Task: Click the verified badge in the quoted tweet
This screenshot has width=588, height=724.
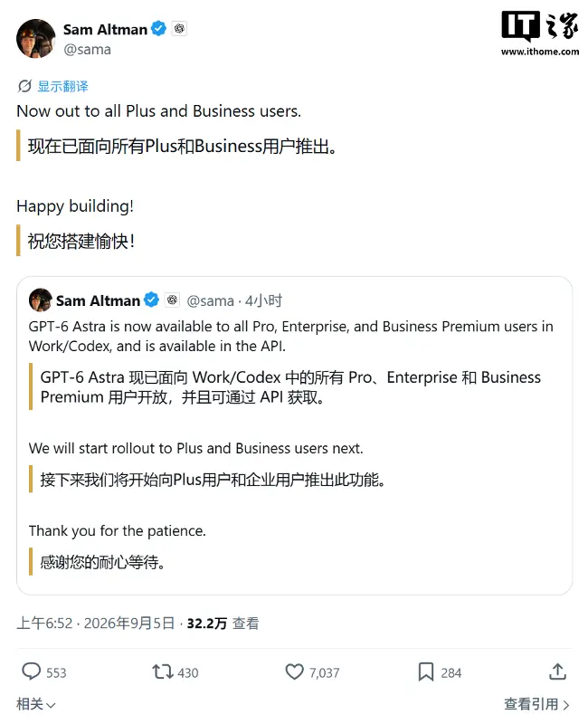Action: click(x=151, y=300)
